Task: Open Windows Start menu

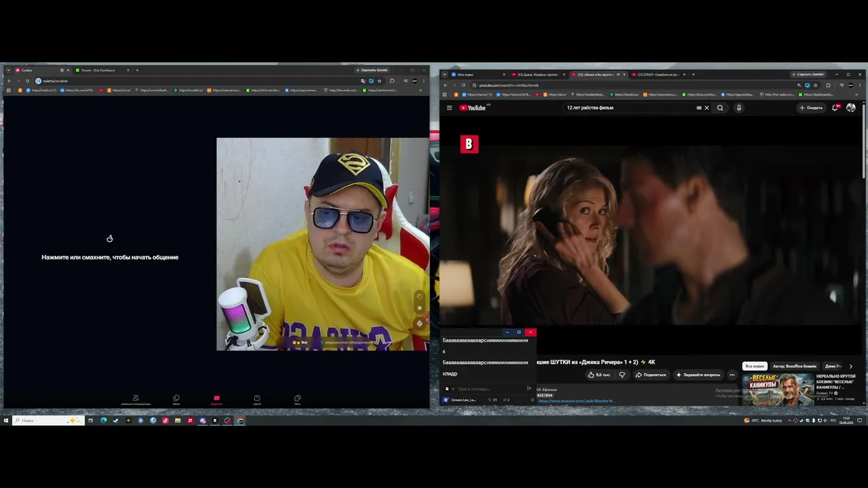Action: 6,421
